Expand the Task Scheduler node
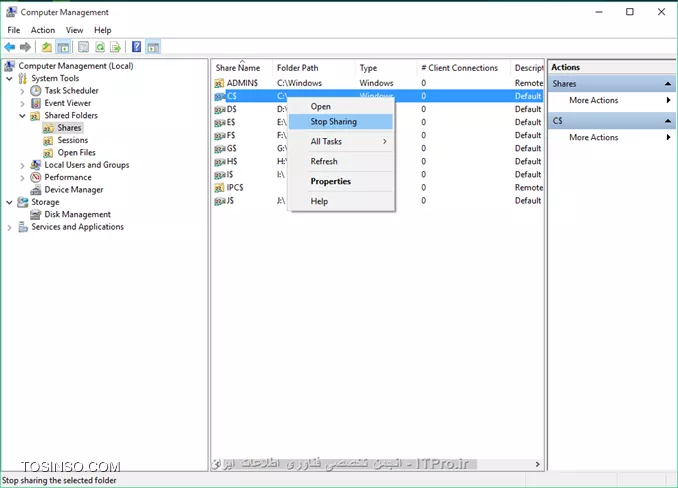 [x=22, y=91]
